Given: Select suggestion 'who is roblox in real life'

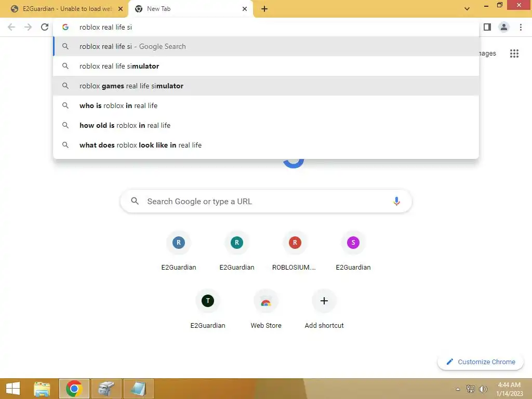Looking at the screenshot, I should [266, 105].
